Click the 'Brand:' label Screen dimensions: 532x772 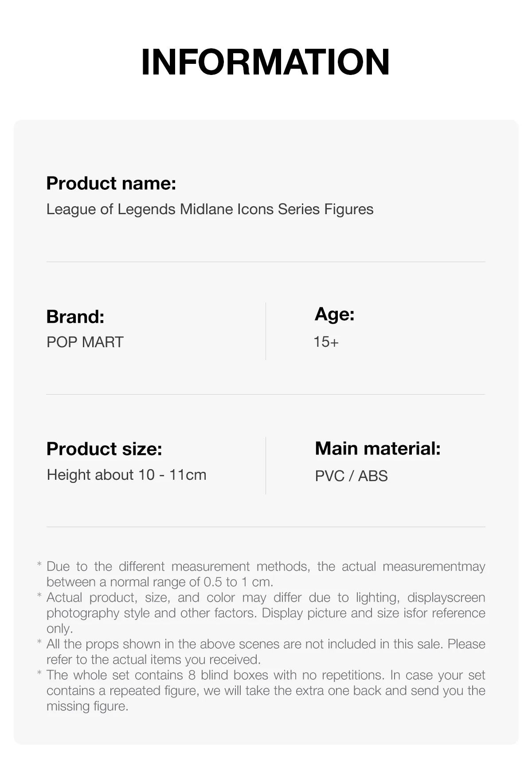[x=75, y=317]
